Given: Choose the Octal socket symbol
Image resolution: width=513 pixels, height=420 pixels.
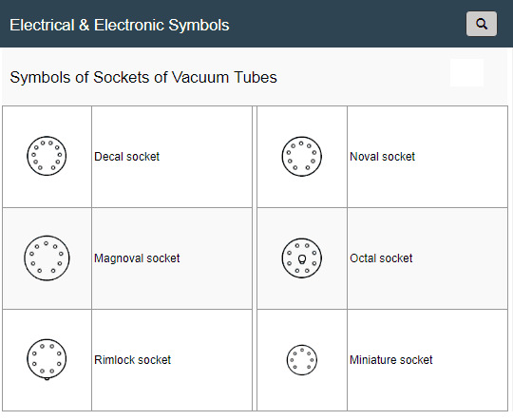Looking at the screenshot, I should click(x=302, y=258).
